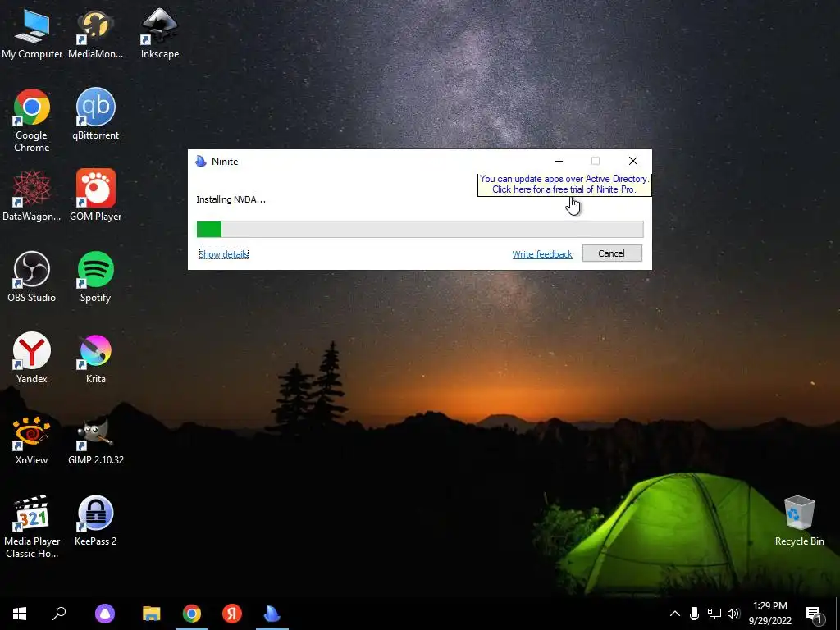Expand Show details in Ninite
The width and height of the screenshot is (840, 630).
click(x=223, y=254)
